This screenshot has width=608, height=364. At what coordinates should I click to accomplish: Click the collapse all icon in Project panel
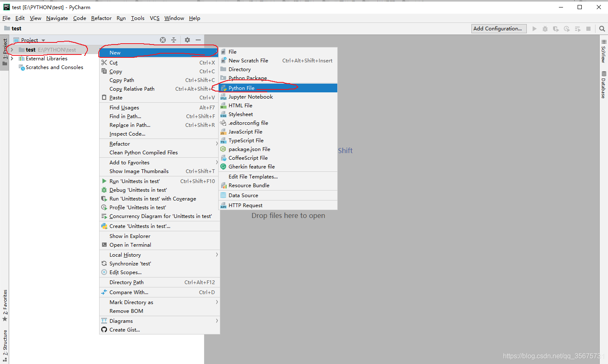[x=174, y=40]
